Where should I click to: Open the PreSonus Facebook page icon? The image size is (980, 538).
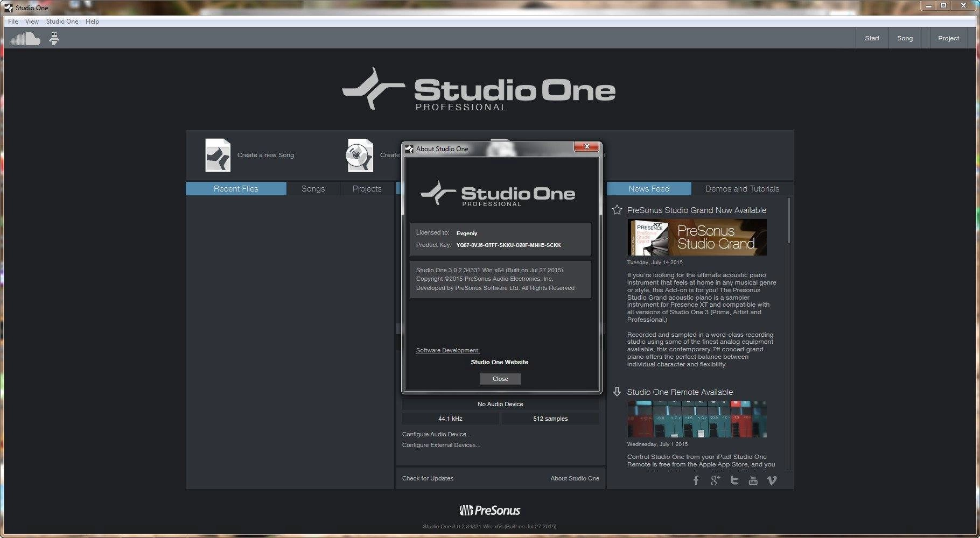pyautogui.click(x=696, y=480)
